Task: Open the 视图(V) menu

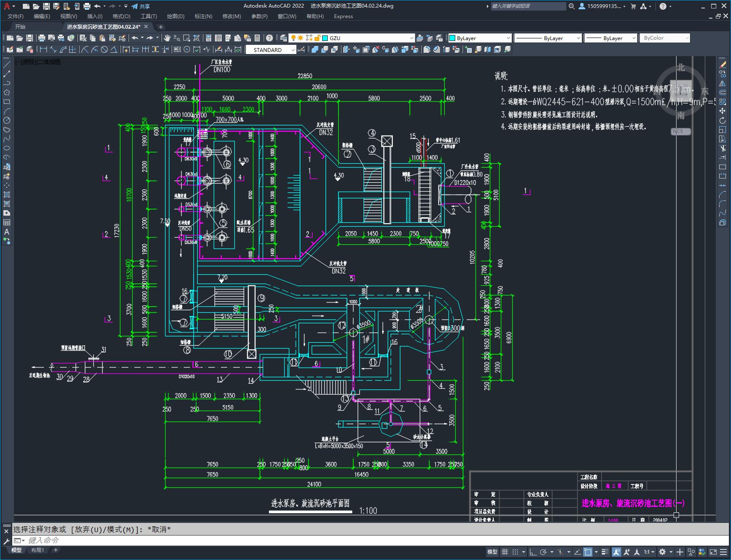Action: pos(68,16)
